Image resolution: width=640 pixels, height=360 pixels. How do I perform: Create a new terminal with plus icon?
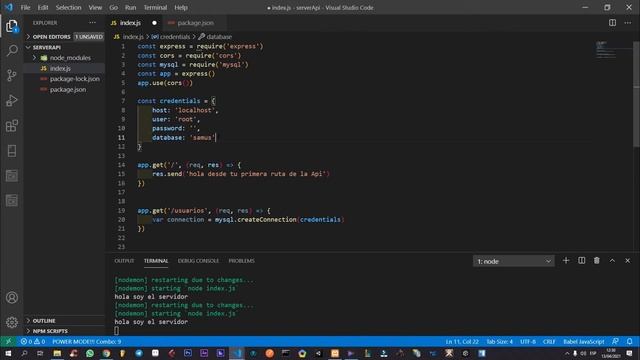click(x=566, y=260)
